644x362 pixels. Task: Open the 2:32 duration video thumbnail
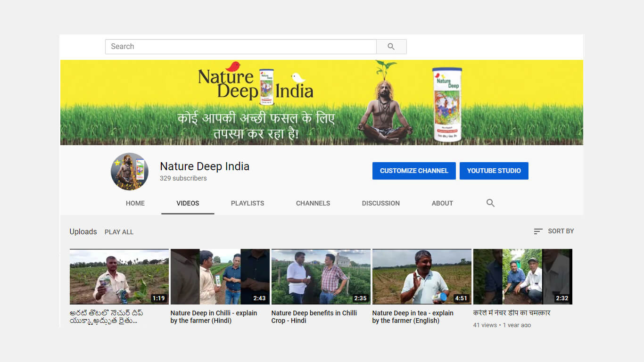coord(523,277)
